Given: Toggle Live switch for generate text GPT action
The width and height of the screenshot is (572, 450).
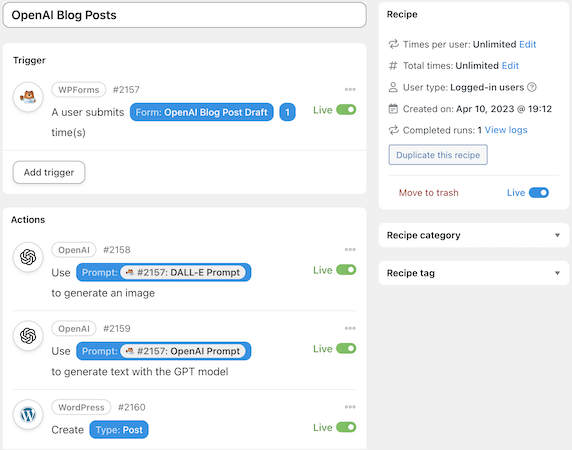Looking at the screenshot, I should (x=346, y=349).
